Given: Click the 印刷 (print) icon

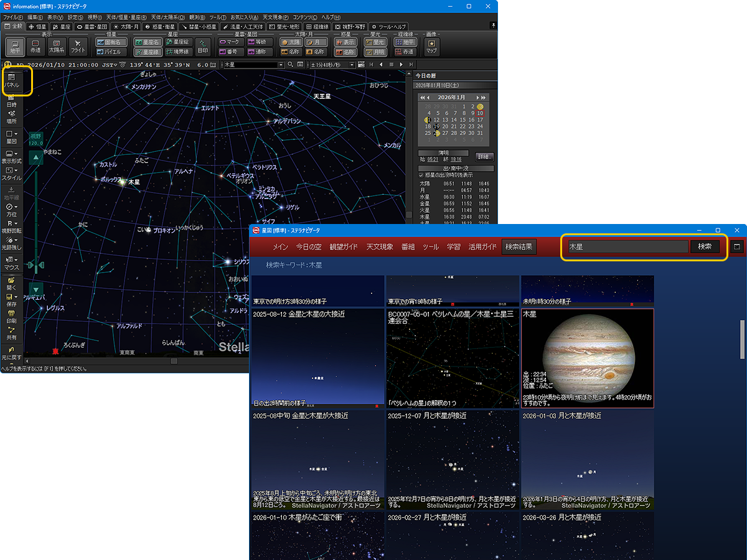Looking at the screenshot, I should (12, 316).
